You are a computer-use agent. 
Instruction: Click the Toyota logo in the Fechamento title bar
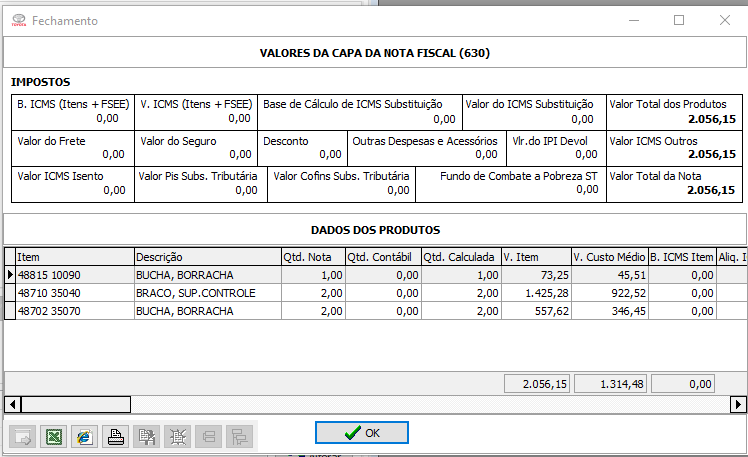[19, 21]
